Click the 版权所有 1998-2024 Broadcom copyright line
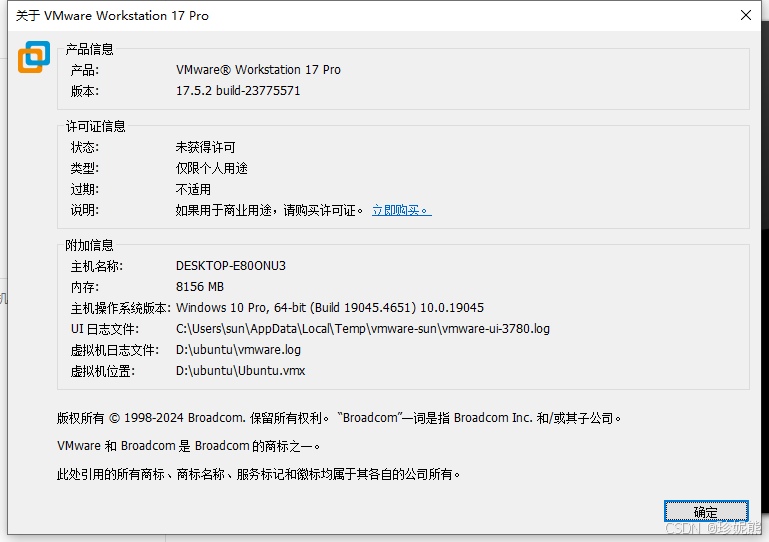The height and width of the screenshot is (542, 769). (339, 418)
